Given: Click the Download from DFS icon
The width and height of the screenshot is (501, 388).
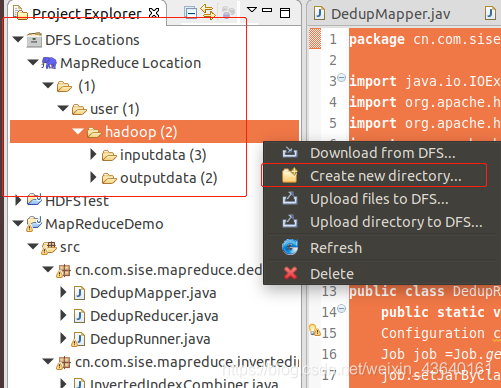Looking at the screenshot, I should [x=290, y=152].
